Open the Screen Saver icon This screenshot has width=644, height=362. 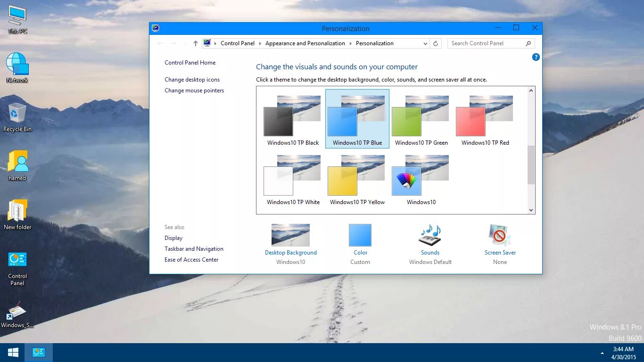(x=500, y=235)
